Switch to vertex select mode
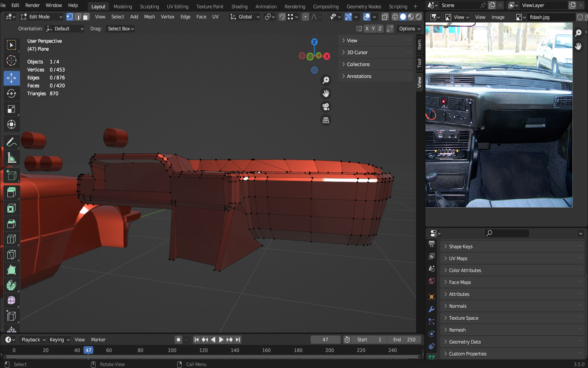 click(x=70, y=17)
